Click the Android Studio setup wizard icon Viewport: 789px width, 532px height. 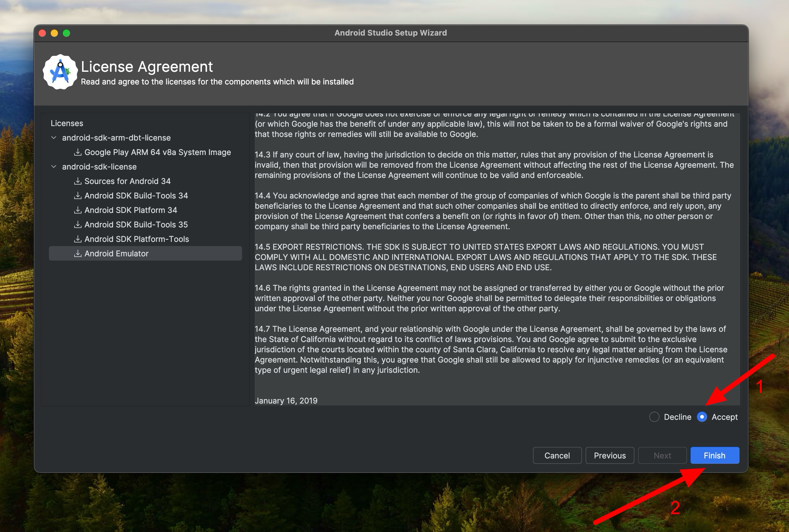tap(61, 72)
